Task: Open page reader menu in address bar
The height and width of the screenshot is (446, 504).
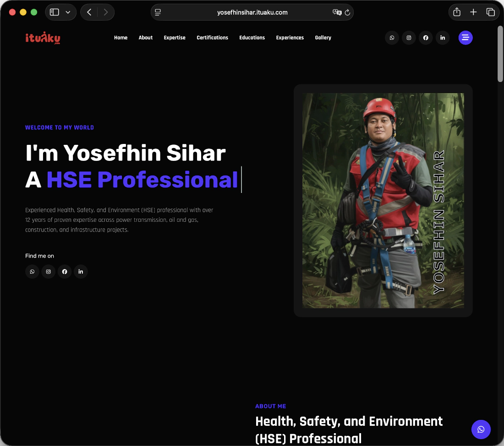Action: 158,12
